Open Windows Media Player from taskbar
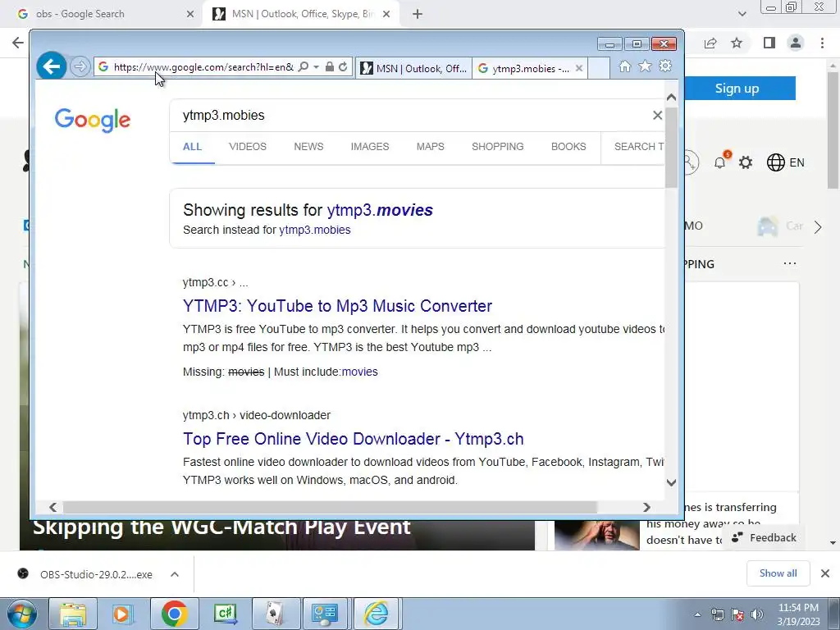The height and width of the screenshot is (630, 840). pos(122,614)
